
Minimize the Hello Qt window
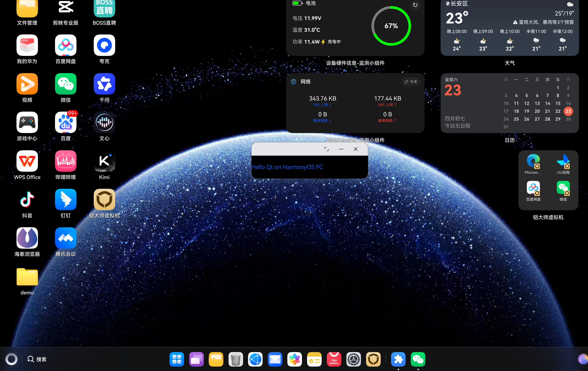341,149
